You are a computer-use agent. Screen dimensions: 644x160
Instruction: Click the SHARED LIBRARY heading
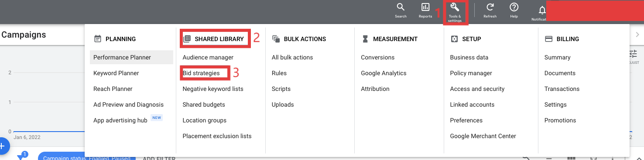tap(219, 39)
